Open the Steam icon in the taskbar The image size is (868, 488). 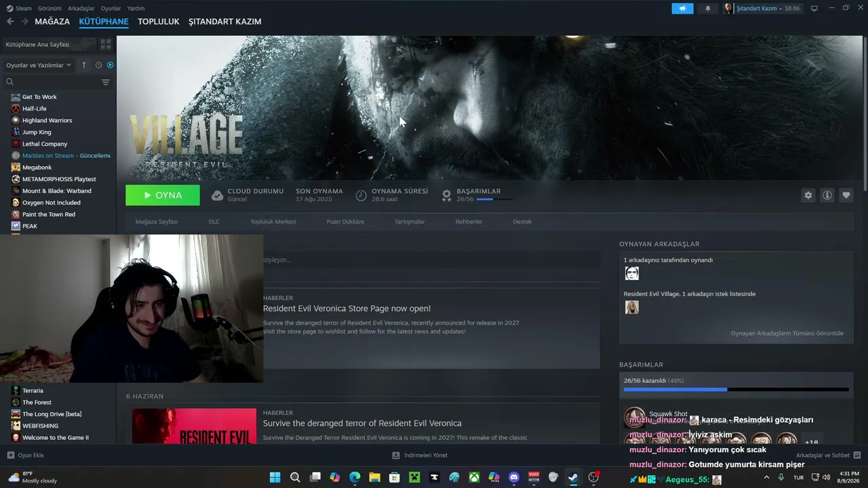pos(573,477)
